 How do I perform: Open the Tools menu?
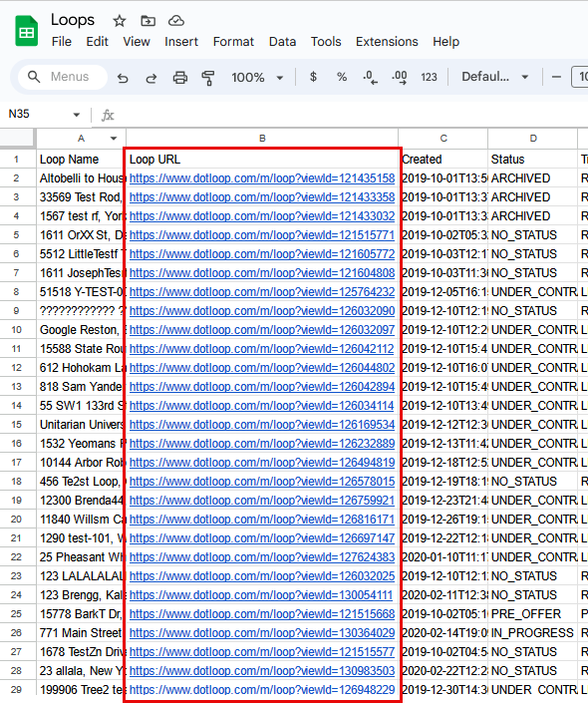pyautogui.click(x=326, y=42)
